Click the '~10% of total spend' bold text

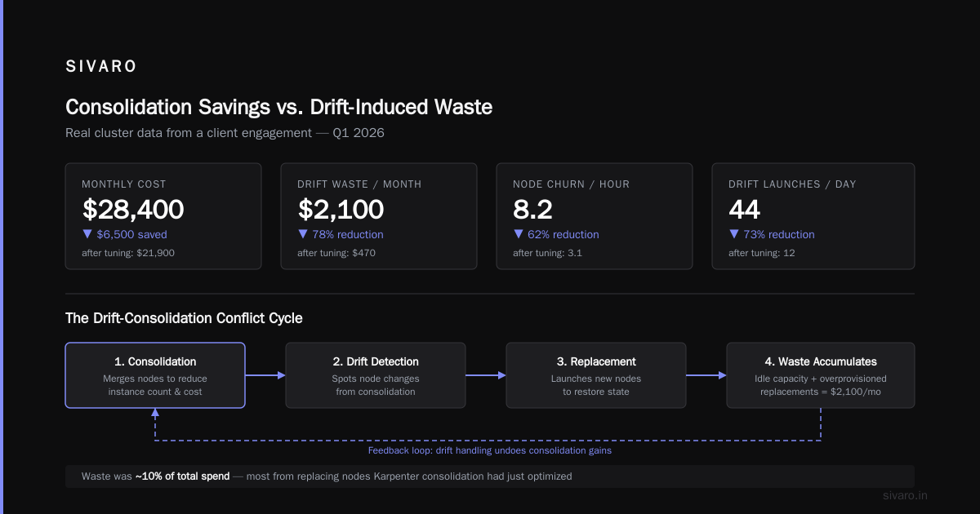point(182,476)
